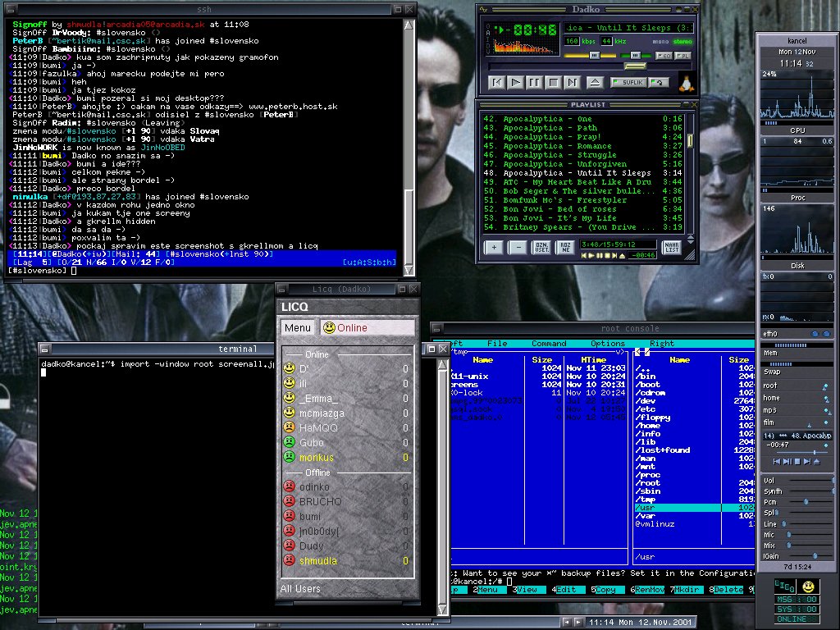The width and height of the screenshot is (840, 630).
Task: Click the NAHR LIST button in playlist
Action: point(672,246)
